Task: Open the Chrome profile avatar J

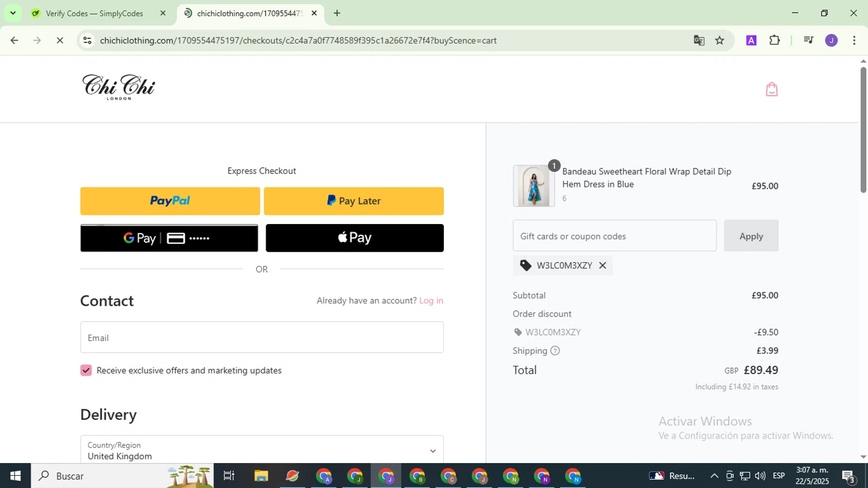Action: tap(832, 41)
